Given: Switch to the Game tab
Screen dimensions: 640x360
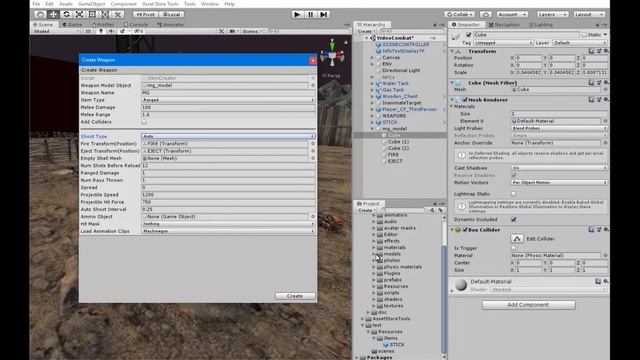Looking at the screenshot, I should pos(72,24).
